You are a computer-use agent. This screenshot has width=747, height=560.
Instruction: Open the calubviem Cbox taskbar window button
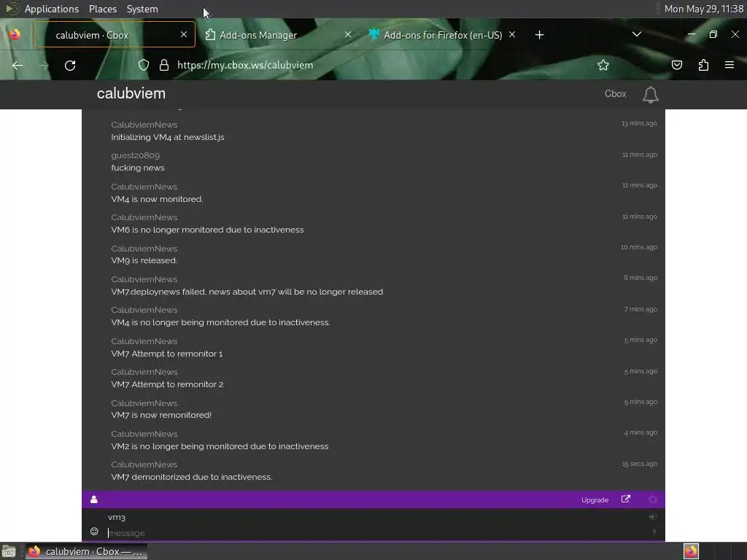(x=86, y=551)
